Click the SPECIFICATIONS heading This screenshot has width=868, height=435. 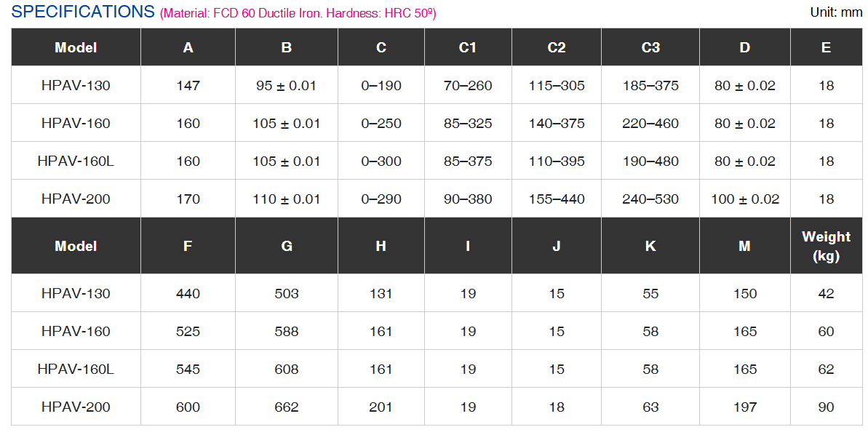83,12
